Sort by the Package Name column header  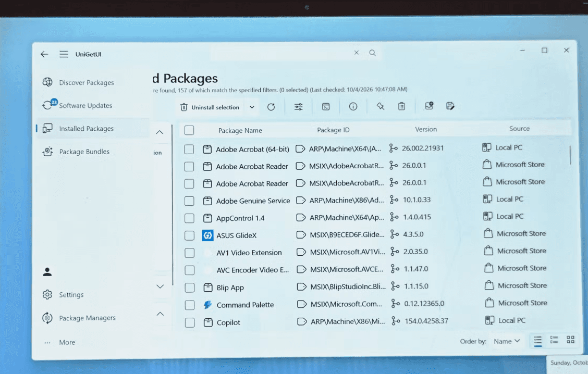240,130
